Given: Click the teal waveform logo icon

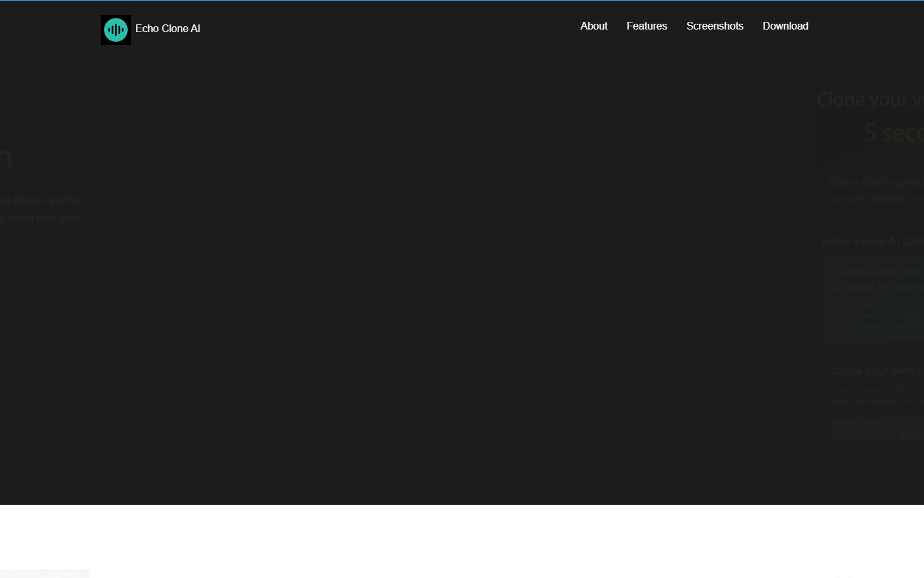Looking at the screenshot, I should pos(116,30).
